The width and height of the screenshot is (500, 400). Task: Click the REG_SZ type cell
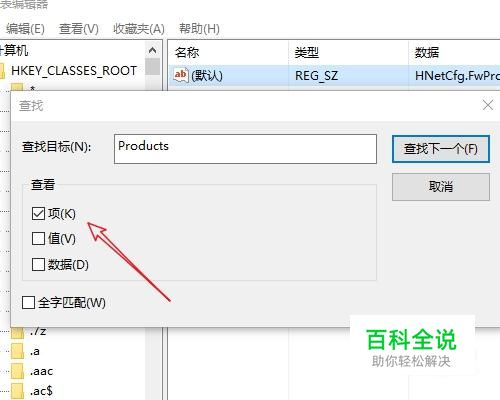pyautogui.click(x=316, y=76)
